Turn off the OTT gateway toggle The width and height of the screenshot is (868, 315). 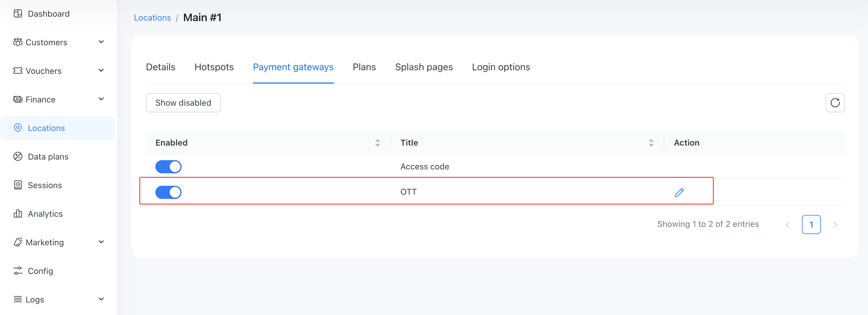tap(168, 192)
